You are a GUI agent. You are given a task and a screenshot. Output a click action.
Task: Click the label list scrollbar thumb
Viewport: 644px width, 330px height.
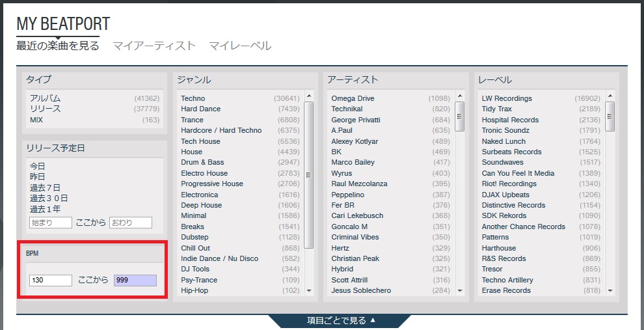pyautogui.click(x=610, y=117)
